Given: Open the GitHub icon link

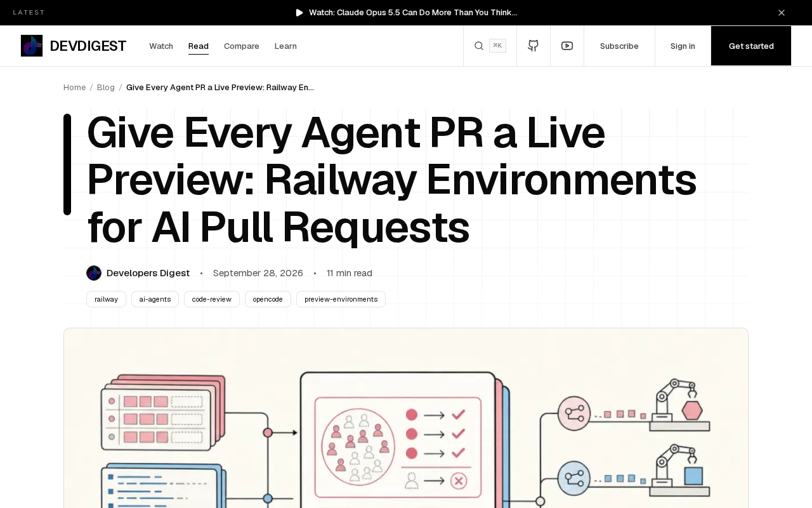Looking at the screenshot, I should point(534,46).
